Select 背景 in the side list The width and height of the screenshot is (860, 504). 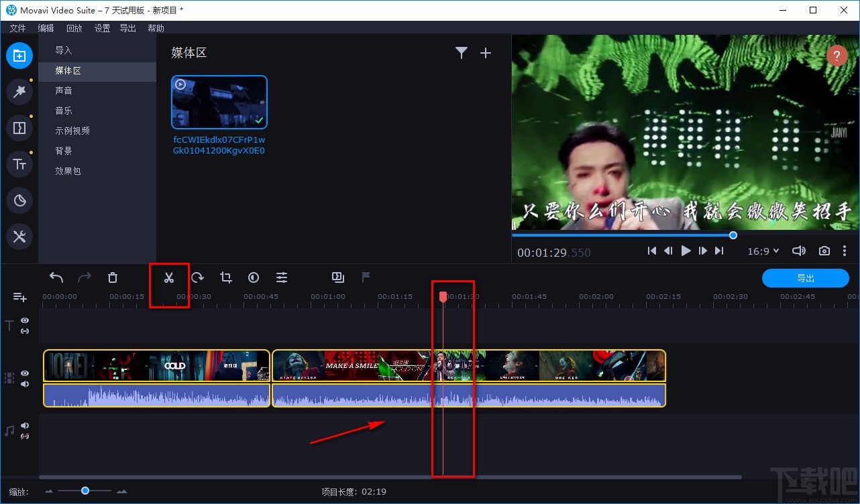(97, 151)
